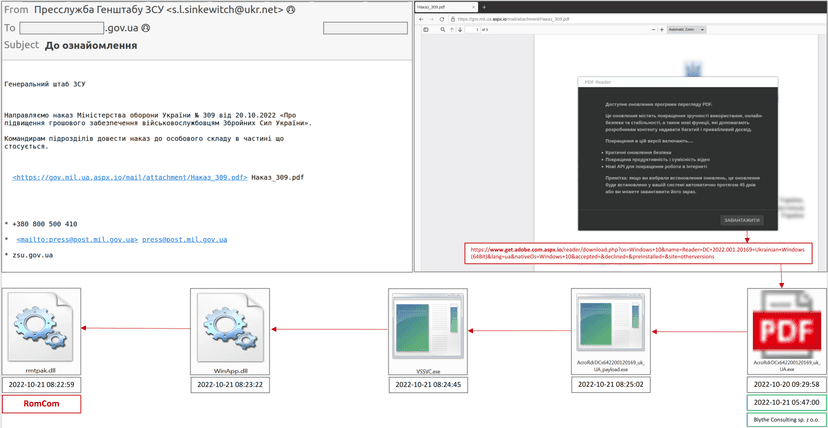This screenshot has height=428, width=828.
Task: Click the browser forward arrow
Action: click(x=431, y=19)
